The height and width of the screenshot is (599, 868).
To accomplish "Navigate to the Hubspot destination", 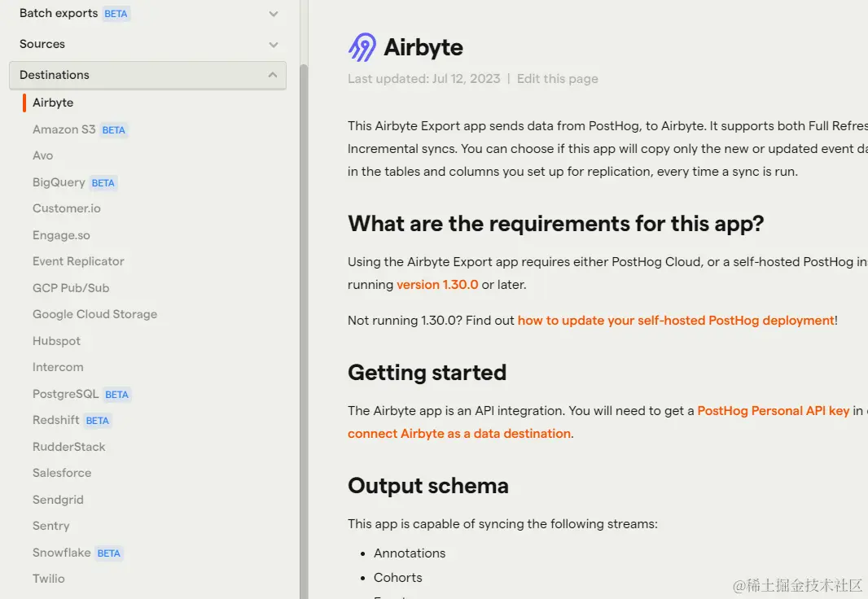I will [56, 341].
